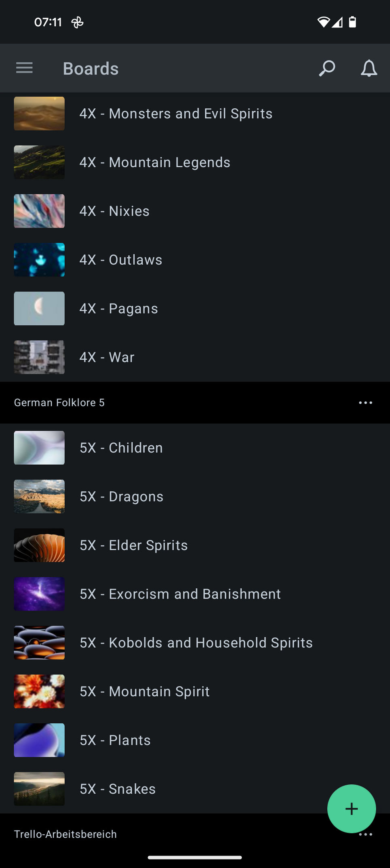
Task: Open the 4X - Monsters and Evil Spirits board
Action: click(x=176, y=114)
